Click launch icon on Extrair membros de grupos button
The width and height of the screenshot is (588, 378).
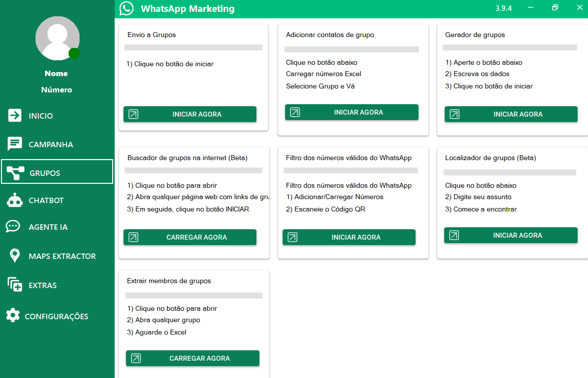[136, 358]
